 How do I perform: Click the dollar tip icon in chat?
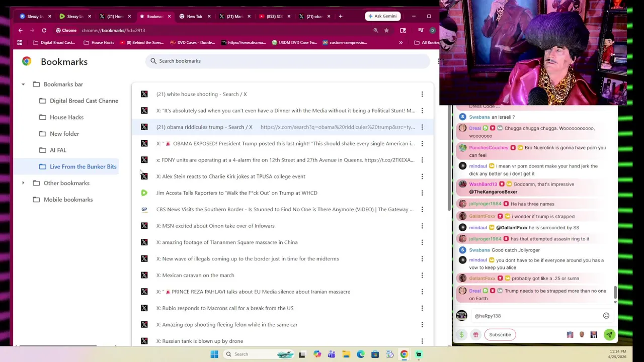tap(461, 335)
